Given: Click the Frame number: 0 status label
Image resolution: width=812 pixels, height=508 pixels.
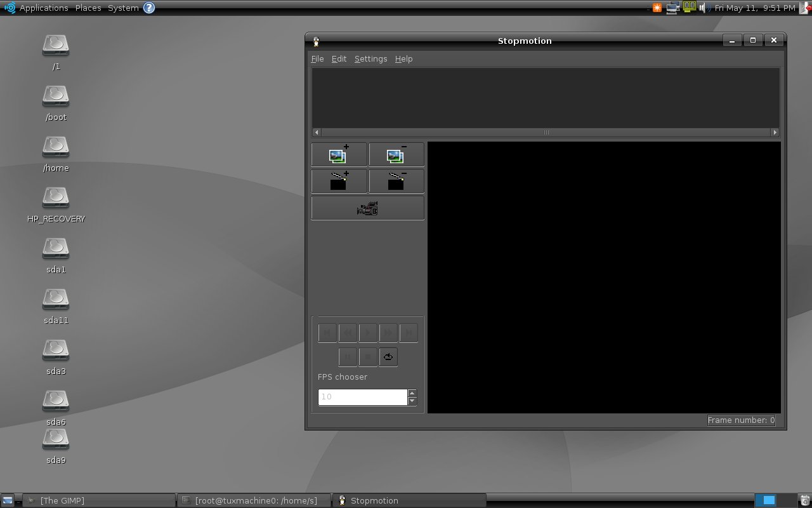Looking at the screenshot, I should point(741,420).
